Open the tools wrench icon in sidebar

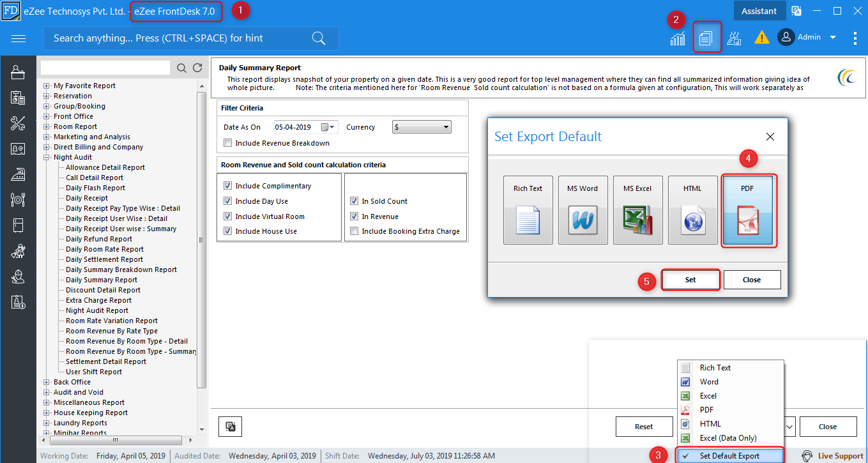[x=18, y=123]
